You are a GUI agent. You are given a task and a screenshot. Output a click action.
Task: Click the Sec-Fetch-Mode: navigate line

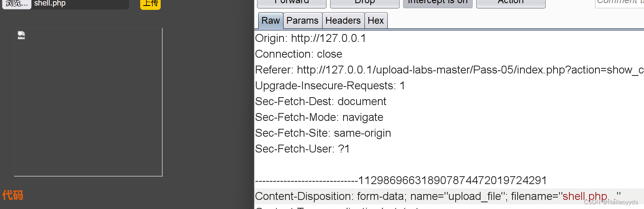[319, 117]
